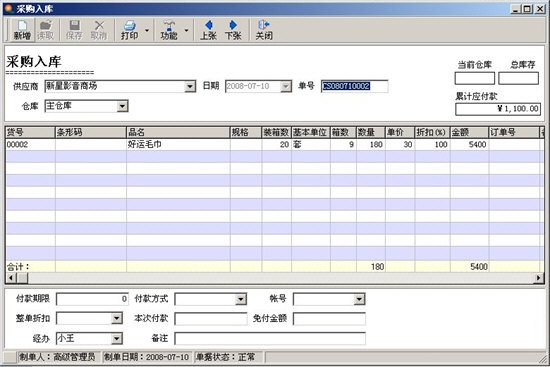Click the 条形码 column header
This screenshot has width=550, height=367.
(x=90, y=132)
